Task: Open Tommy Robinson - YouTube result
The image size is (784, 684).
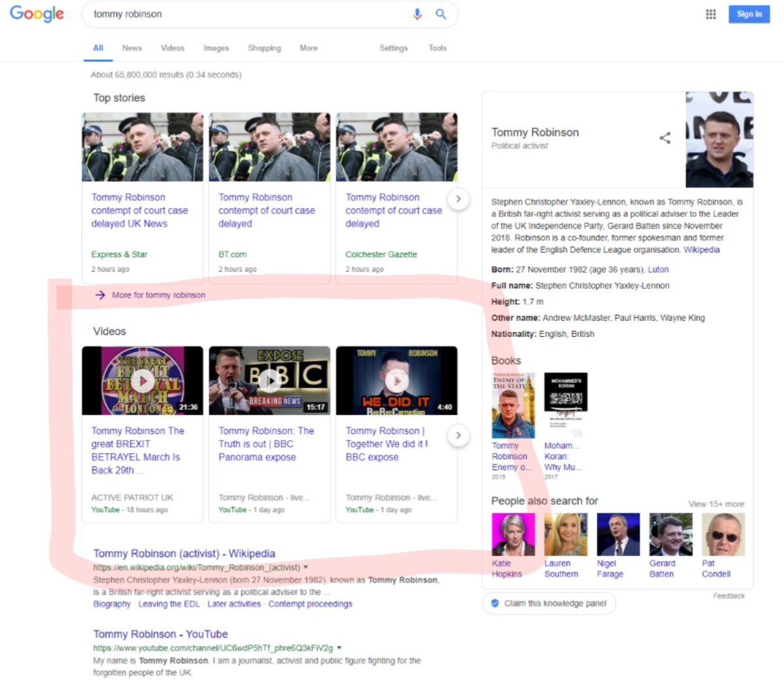Action: pos(161,634)
